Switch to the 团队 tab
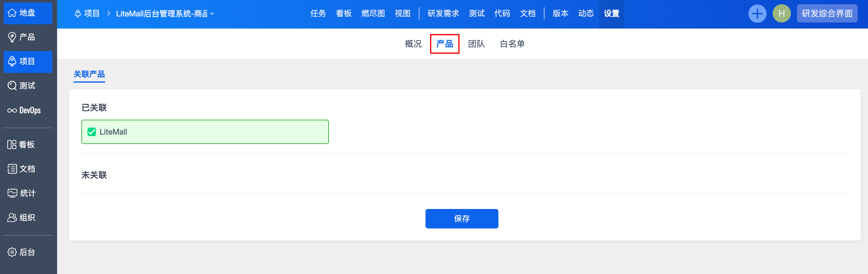The image size is (868, 274). (477, 44)
